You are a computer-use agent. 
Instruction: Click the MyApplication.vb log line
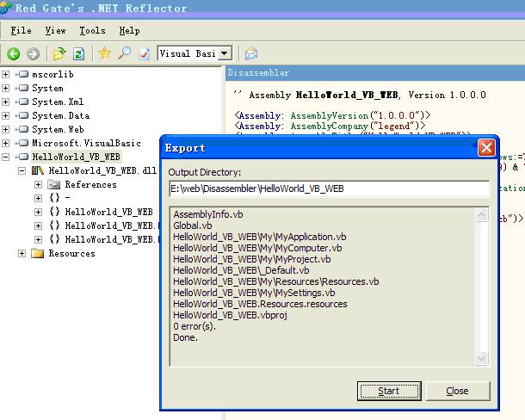click(260, 237)
